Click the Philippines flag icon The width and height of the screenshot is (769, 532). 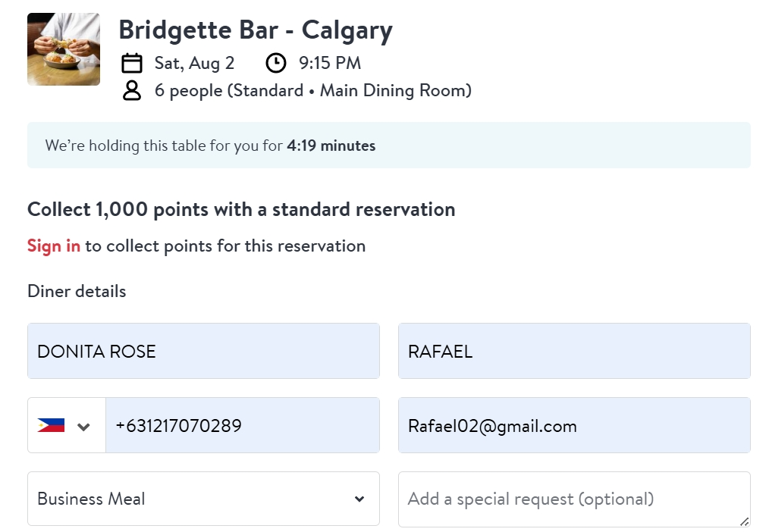(51, 425)
